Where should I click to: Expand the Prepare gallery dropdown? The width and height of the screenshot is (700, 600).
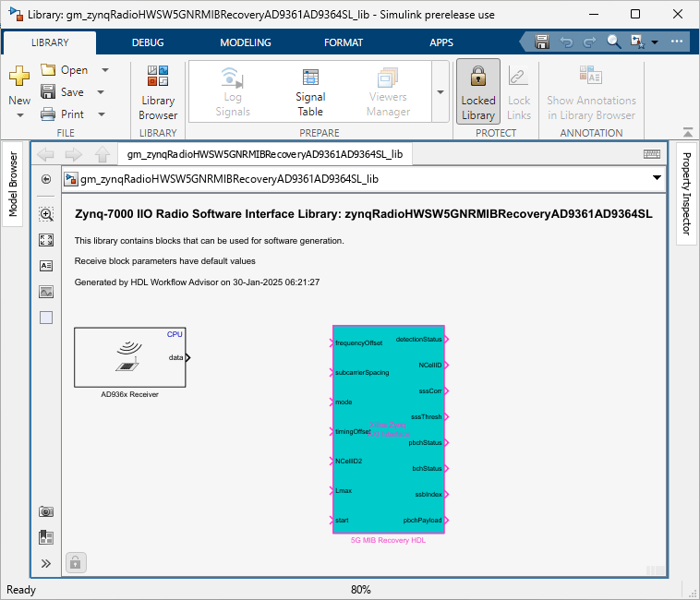441,92
